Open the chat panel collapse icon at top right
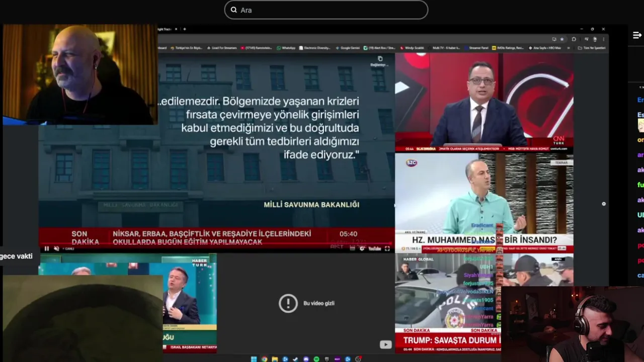The width and height of the screenshot is (644, 362). click(x=637, y=35)
